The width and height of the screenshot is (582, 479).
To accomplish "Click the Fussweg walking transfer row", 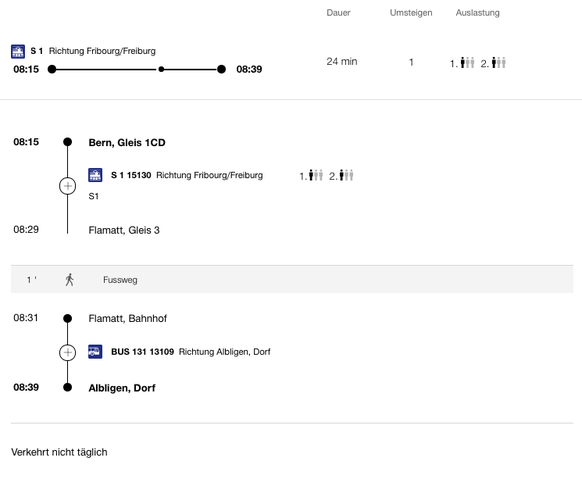I will tap(292, 279).
